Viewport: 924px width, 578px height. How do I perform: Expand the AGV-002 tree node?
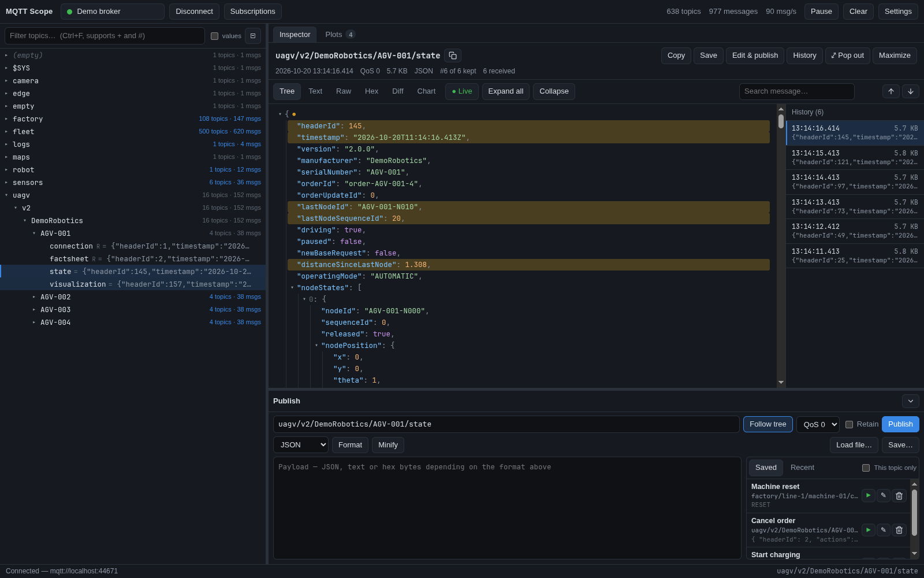click(x=34, y=297)
